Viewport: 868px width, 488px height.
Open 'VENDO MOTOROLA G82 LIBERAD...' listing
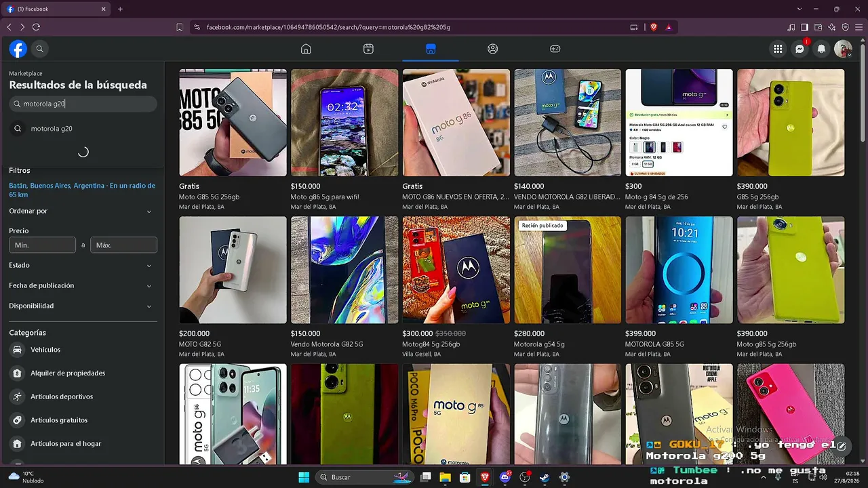click(x=568, y=140)
